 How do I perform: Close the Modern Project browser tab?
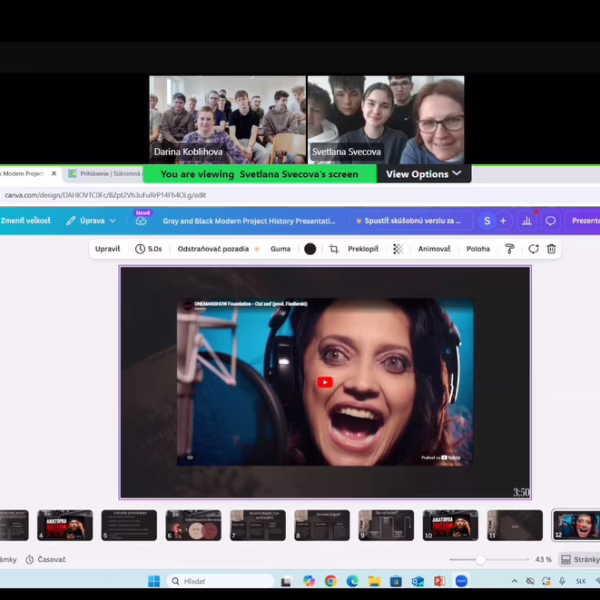pyautogui.click(x=54, y=173)
